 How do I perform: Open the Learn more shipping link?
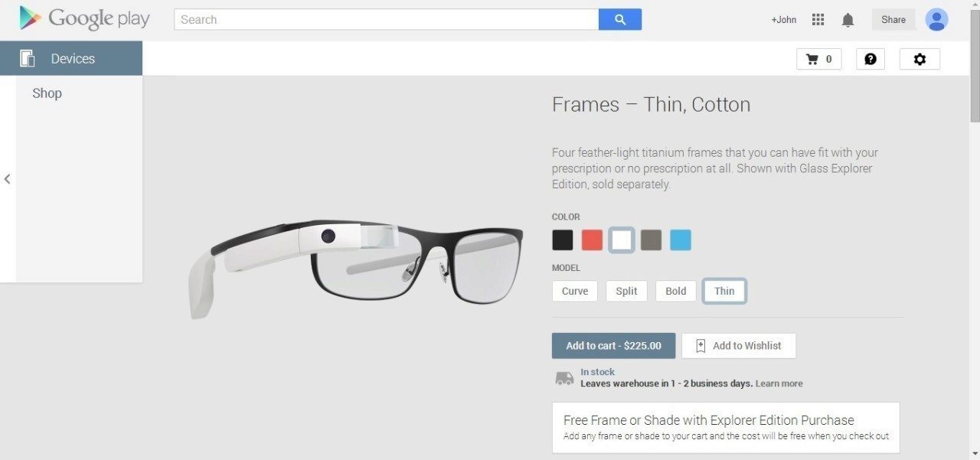pyautogui.click(x=779, y=383)
